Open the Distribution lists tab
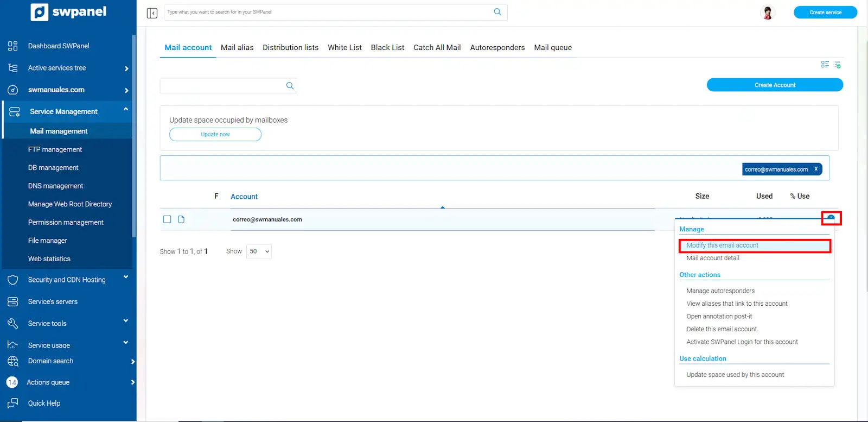This screenshot has width=868, height=422. pyautogui.click(x=291, y=47)
